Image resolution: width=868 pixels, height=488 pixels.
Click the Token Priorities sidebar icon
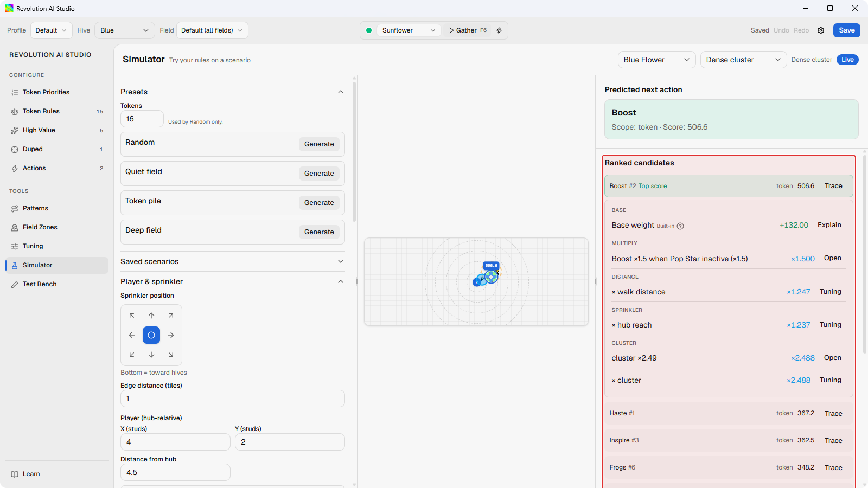(15, 93)
